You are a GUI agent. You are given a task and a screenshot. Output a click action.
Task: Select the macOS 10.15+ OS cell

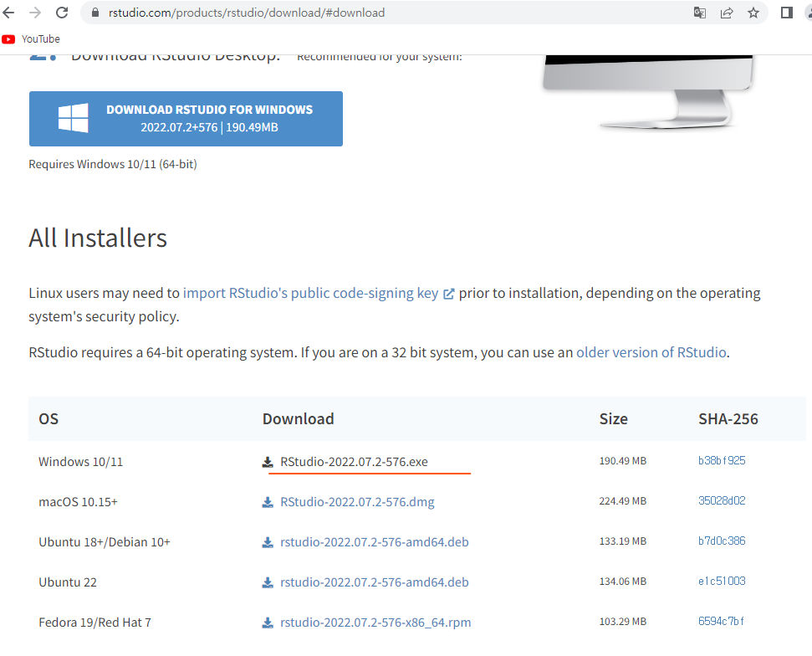[79, 502]
